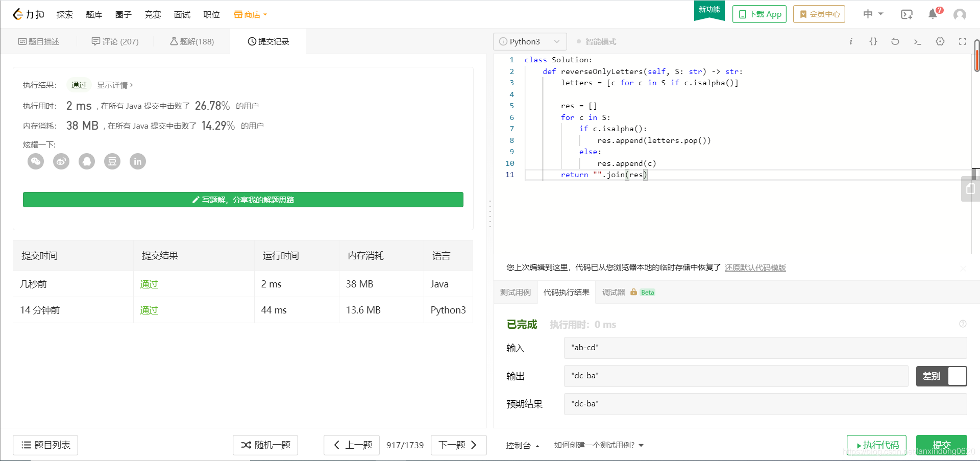Expand the 控制台 console panel
The image size is (980, 461).
tap(522, 445)
